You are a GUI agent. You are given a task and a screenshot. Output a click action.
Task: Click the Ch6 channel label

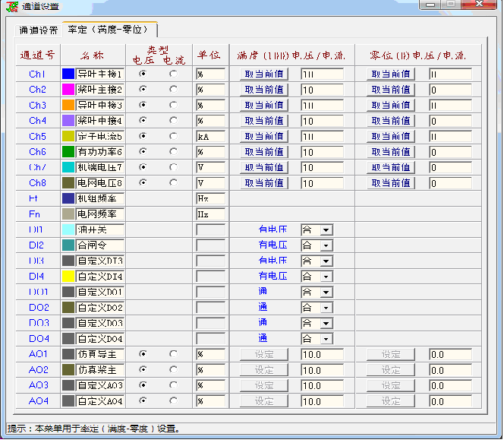pyautogui.click(x=38, y=151)
